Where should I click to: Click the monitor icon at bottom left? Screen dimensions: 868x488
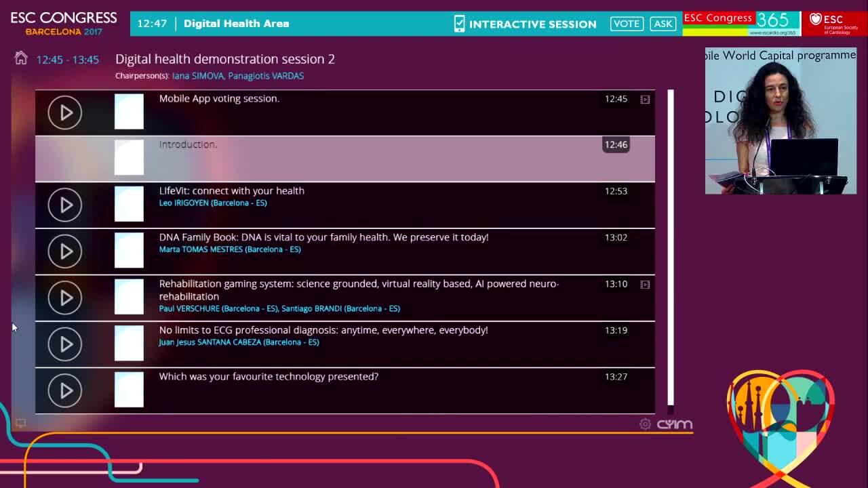pyautogui.click(x=21, y=424)
